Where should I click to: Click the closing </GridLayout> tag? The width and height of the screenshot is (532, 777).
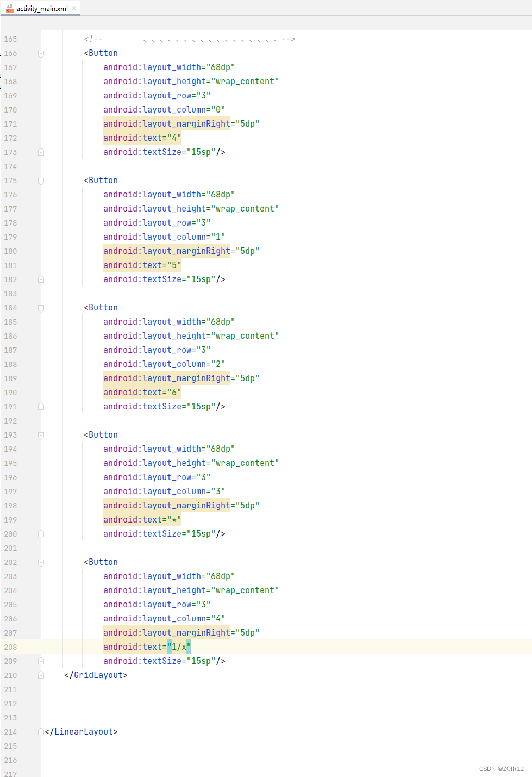[96, 675]
